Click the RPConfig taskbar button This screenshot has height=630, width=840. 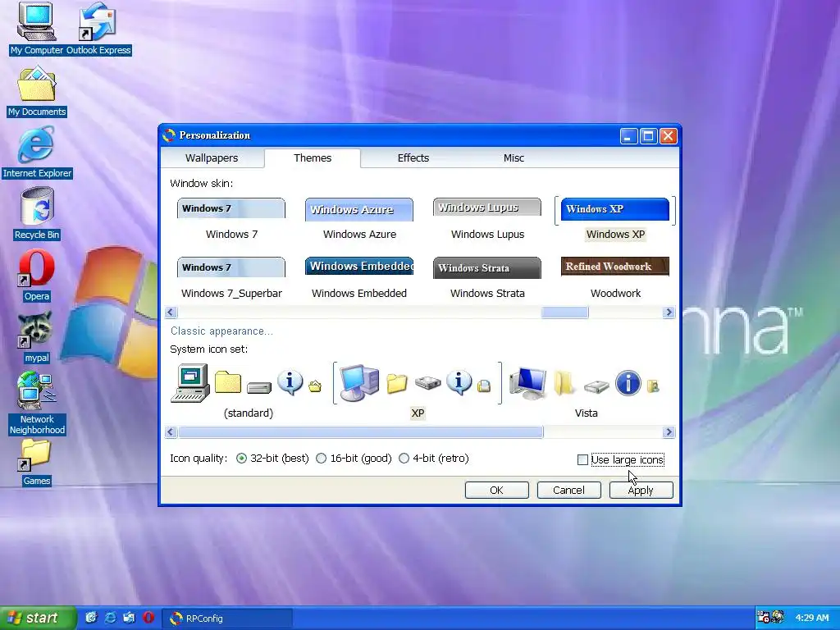click(x=228, y=619)
